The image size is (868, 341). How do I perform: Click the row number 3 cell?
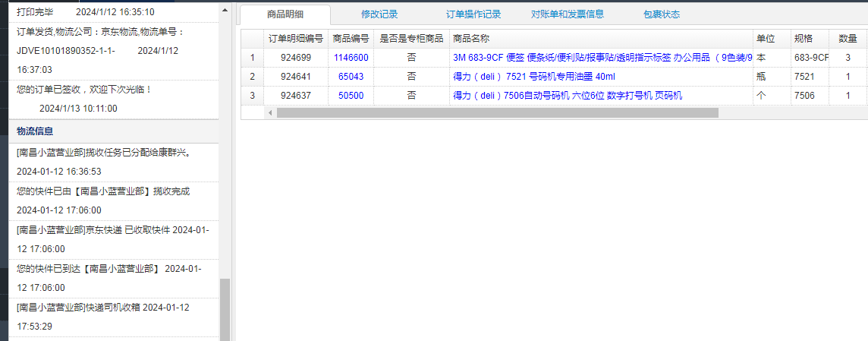[253, 96]
